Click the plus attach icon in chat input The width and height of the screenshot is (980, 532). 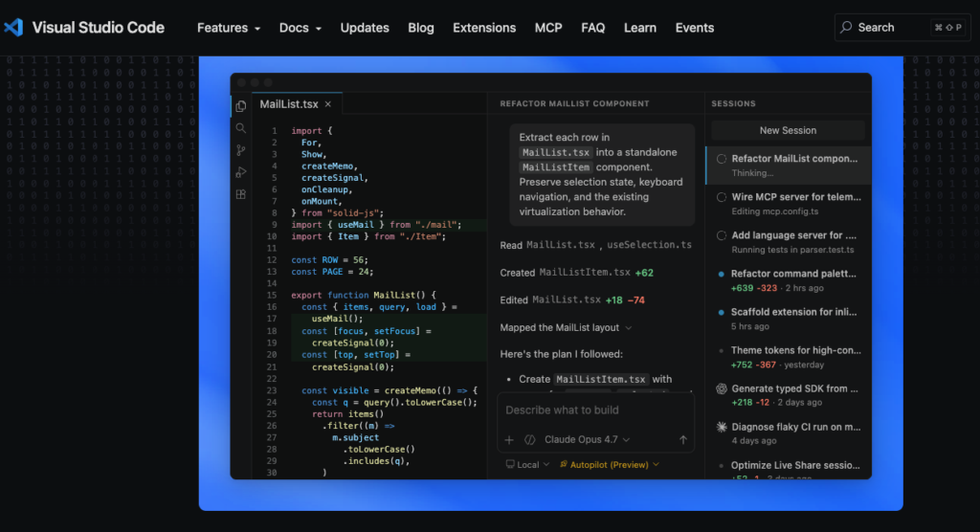509,440
